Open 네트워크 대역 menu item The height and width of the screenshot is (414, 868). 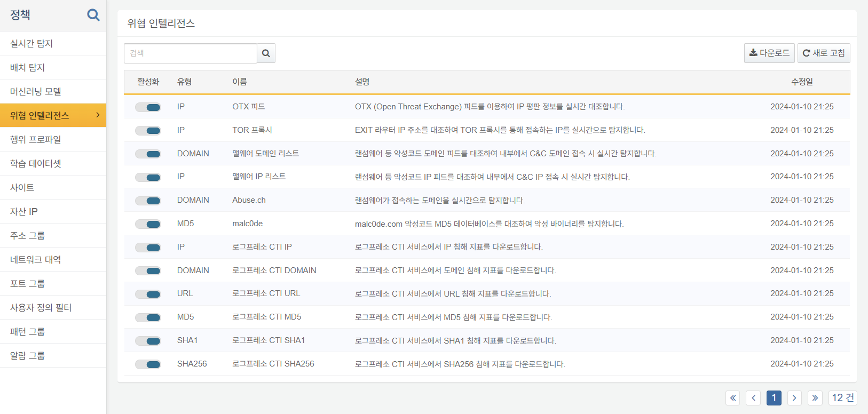[53, 259]
